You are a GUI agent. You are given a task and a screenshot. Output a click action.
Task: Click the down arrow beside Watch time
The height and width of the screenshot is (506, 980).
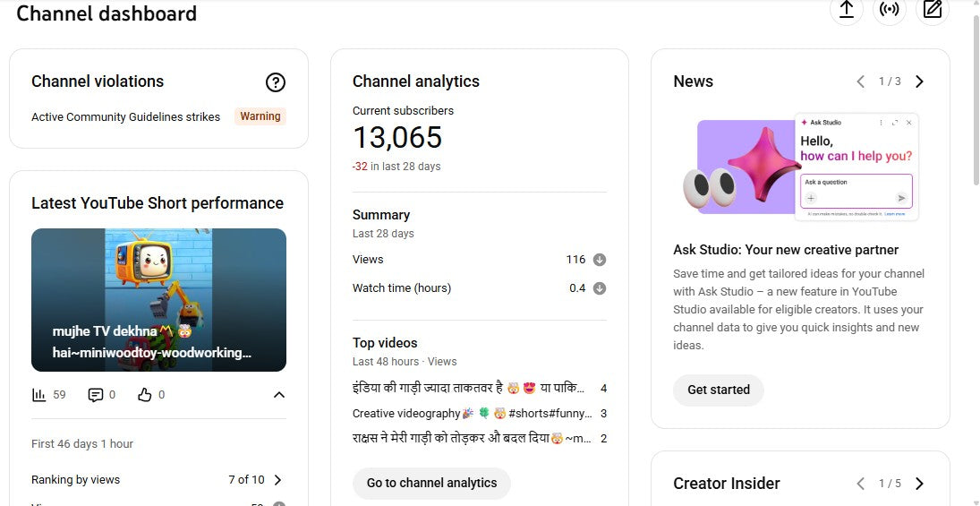pyautogui.click(x=600, y=288)
